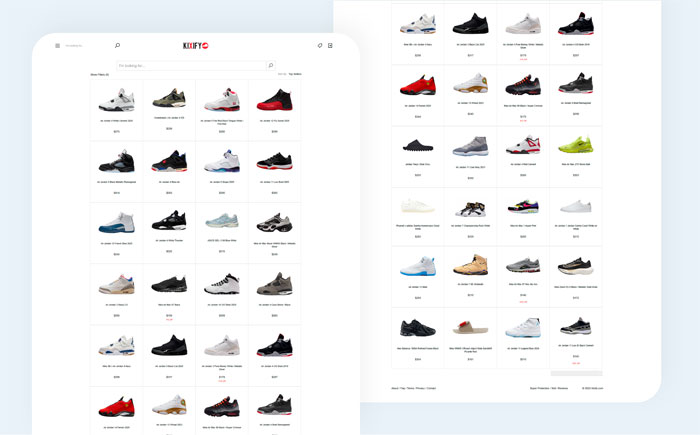Expand the Show Filters option
Screen dimensions: 700x435
pos(99,75)
